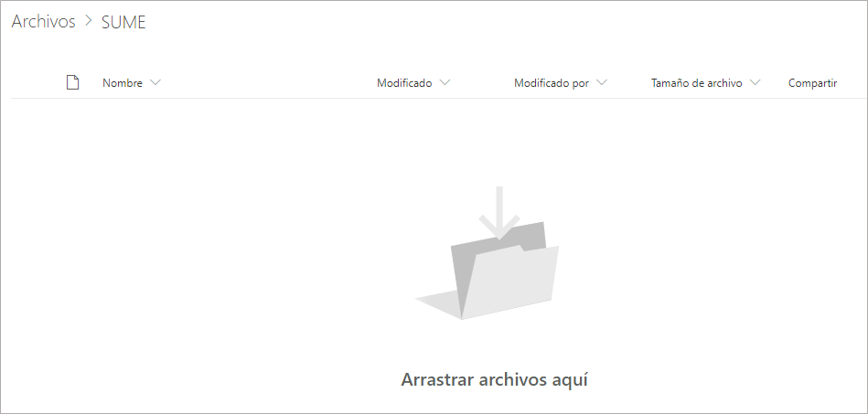Click the down arrow above the folder

pos(499,213)
